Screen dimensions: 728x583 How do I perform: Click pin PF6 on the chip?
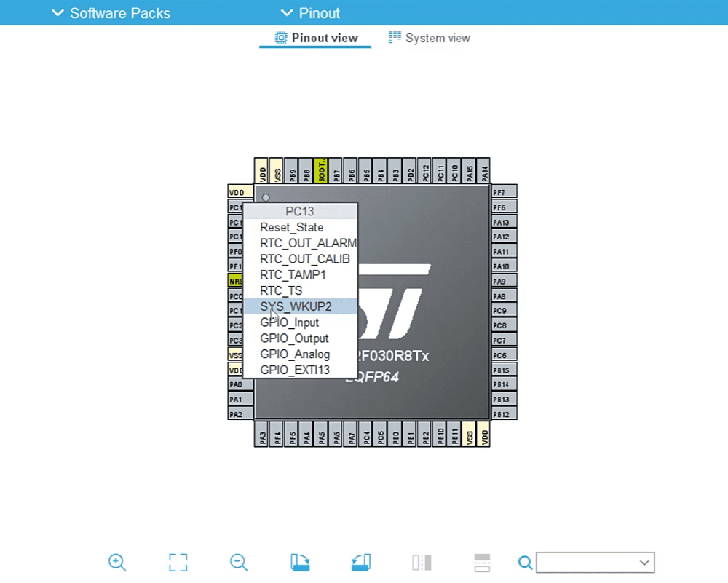pyautogui.click(x=505, y=207)
